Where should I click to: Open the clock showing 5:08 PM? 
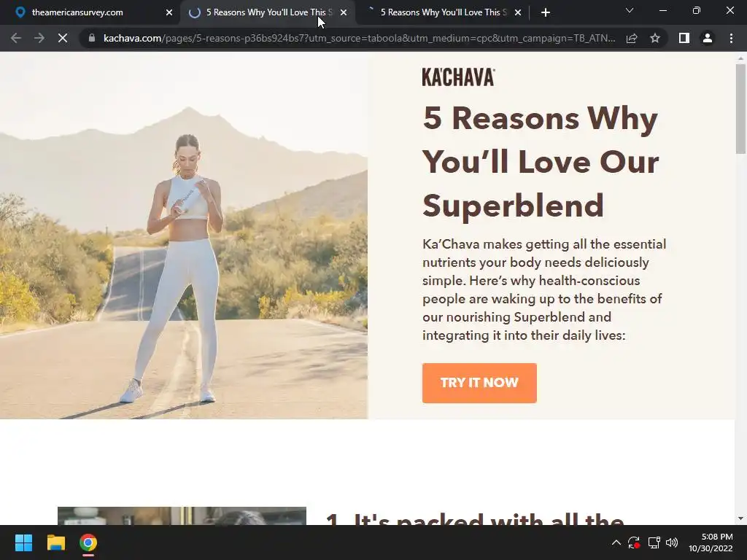pyautogui.click(x=711, y=542)
